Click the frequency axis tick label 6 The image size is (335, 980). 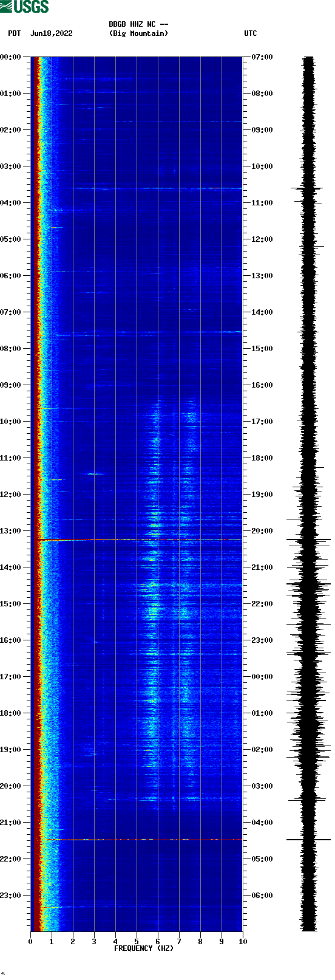point(158,942)
